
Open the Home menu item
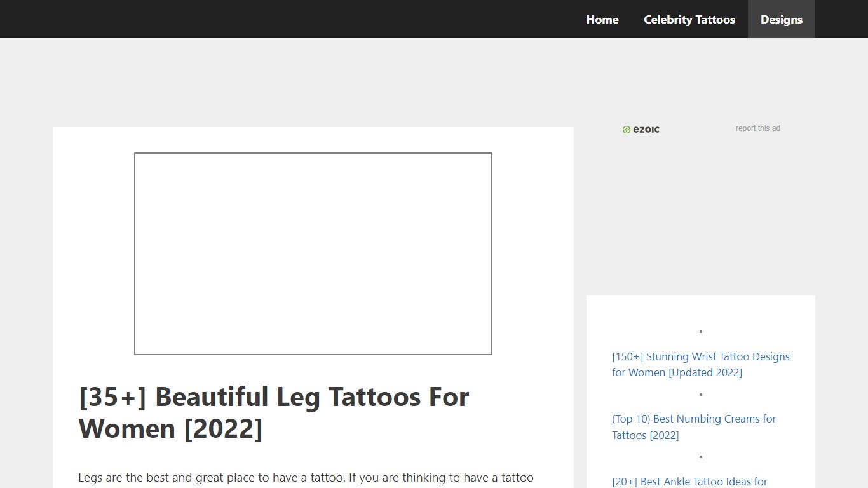tap(602, 19)
